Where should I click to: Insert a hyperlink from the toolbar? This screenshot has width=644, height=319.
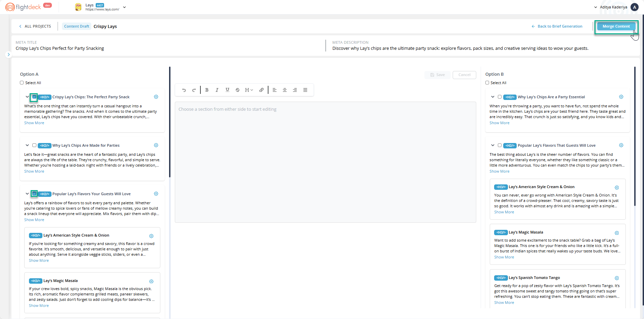click(261, 90)
